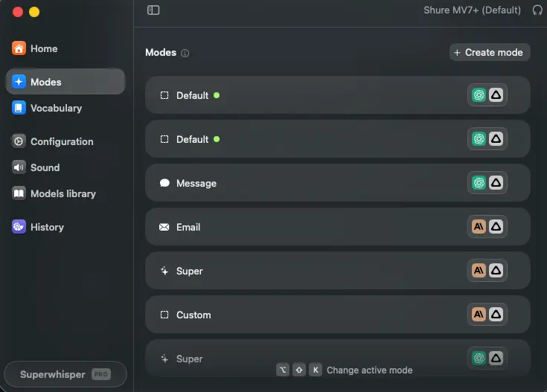Image resolution: width=547 pixels, height=392 pixels.
Task: Click the Configuration gear icon
Action: (x=19, y=141)
